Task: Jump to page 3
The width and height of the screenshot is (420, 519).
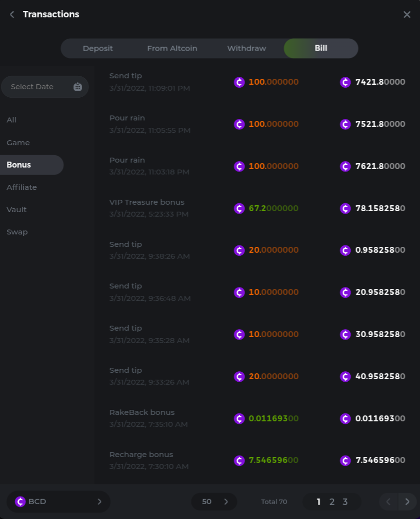Action: coord(345,502)
